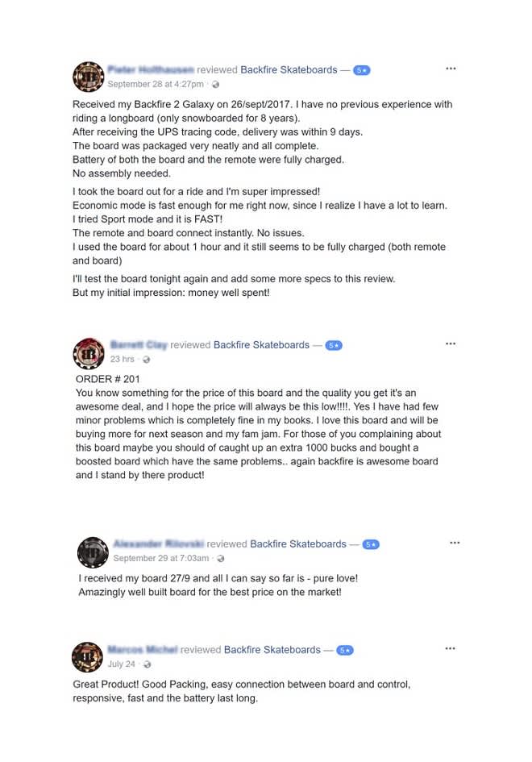Open the 'September 28 at 4:27pm' timestamp link

pyautogui.click(x=156, y=84)
